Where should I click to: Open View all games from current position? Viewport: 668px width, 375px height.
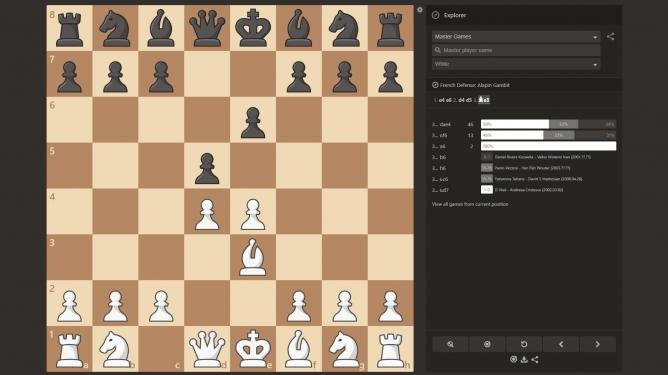[469, 204]
